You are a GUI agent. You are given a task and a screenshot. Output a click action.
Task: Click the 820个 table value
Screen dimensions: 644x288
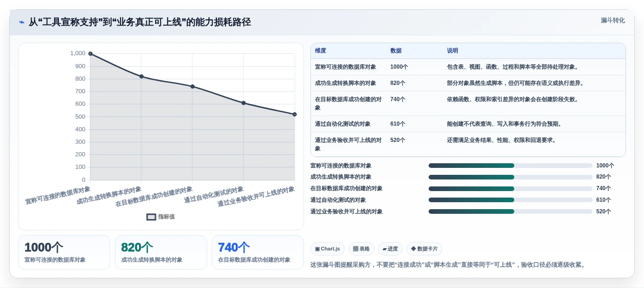click(x=398, y=83)
